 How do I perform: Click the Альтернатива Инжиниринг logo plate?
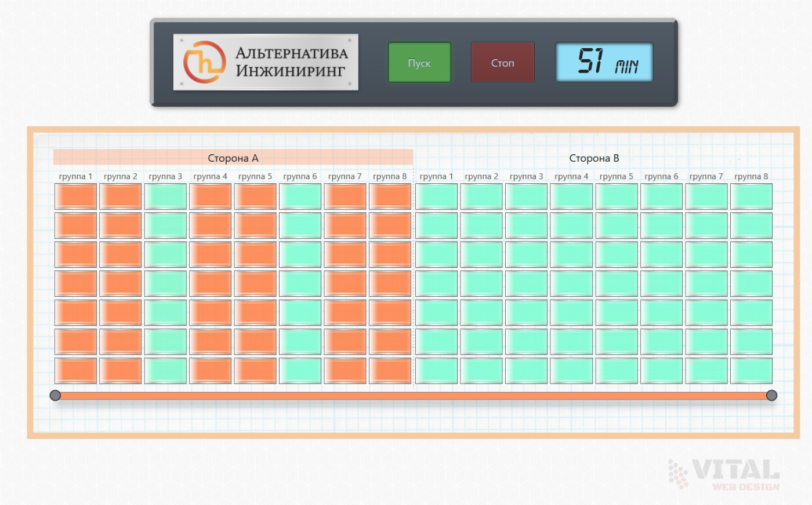(266, 62)
